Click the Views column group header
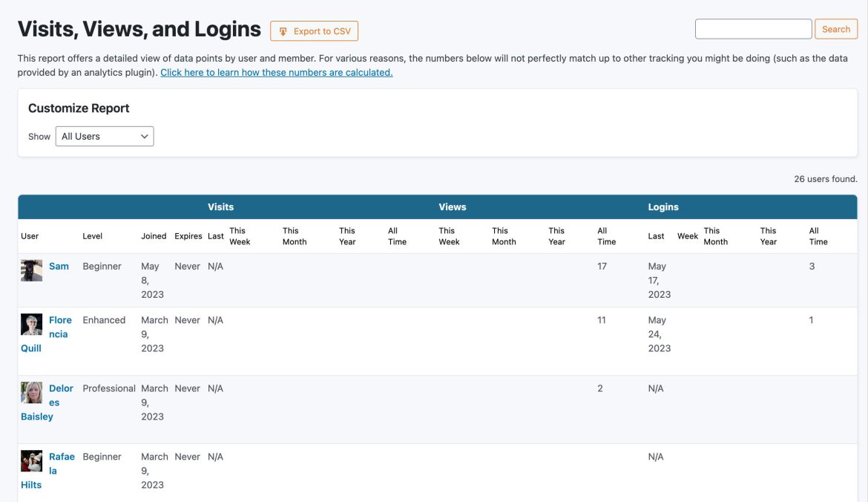This screenshot has width=868, height=502. pyautogui.click(x=453, y=206)
